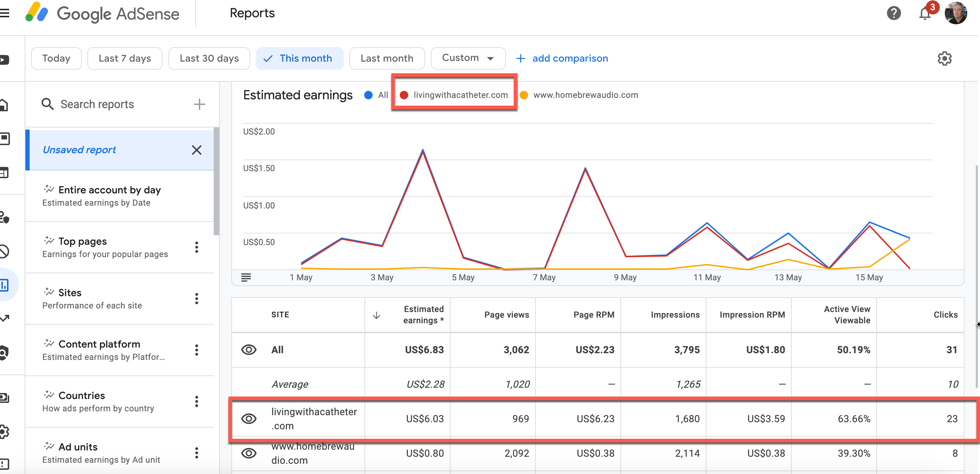
Task: Select Last 7 days range
Action: [125, 58]
